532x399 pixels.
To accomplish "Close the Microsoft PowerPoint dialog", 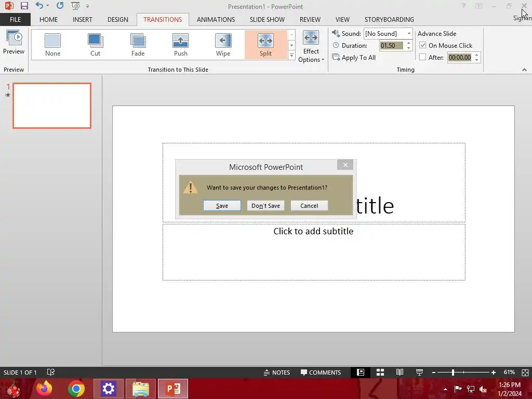I will pos(345,165).
